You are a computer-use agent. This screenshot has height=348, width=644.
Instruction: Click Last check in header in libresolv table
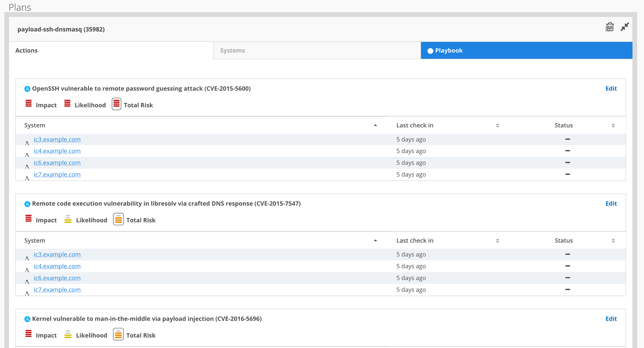coord(415,241)
